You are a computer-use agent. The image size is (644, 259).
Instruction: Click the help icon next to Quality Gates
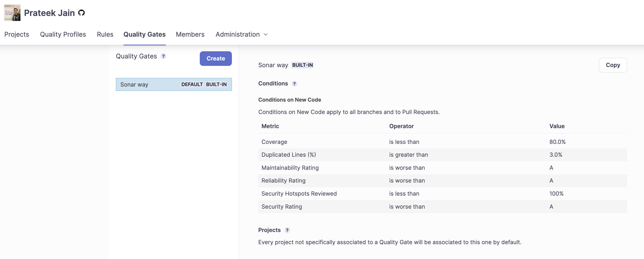click(163, 56)
